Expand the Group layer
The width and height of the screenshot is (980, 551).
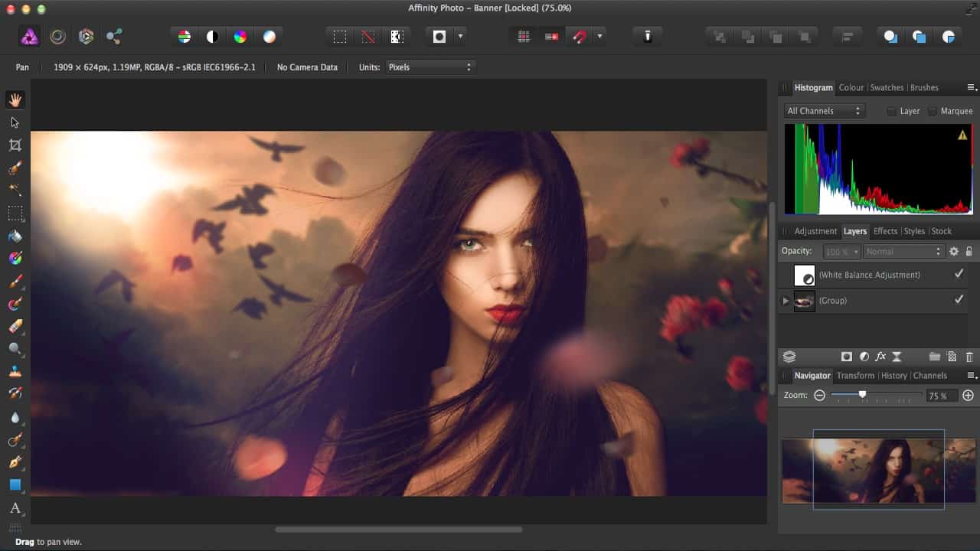[x=786, y=301]
